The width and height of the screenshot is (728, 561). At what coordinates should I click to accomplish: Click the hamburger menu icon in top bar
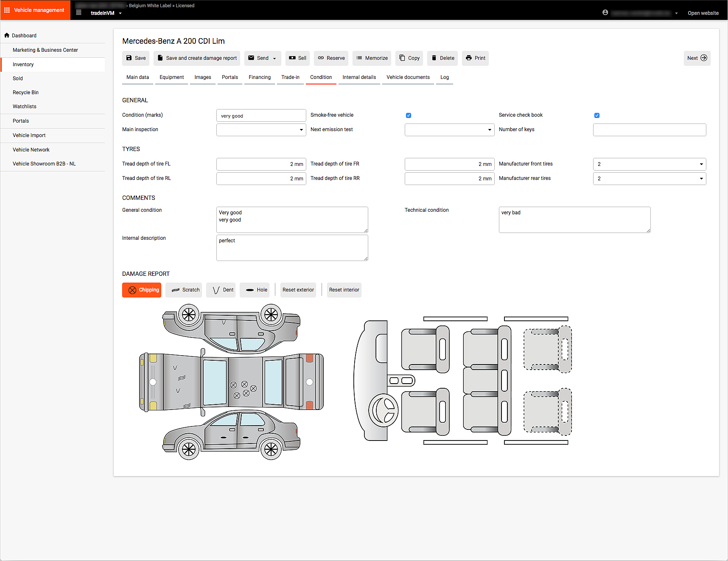[78, 13]
